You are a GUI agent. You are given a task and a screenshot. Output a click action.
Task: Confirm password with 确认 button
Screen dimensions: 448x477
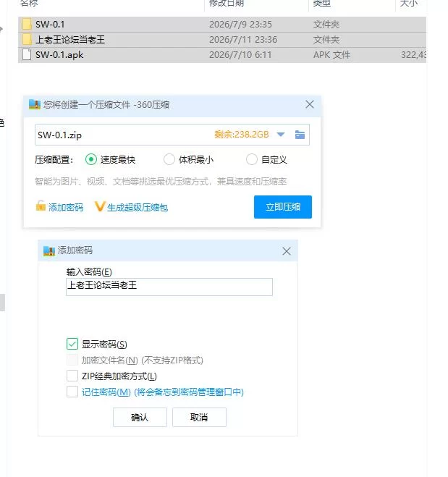click(x=140, y=418)
